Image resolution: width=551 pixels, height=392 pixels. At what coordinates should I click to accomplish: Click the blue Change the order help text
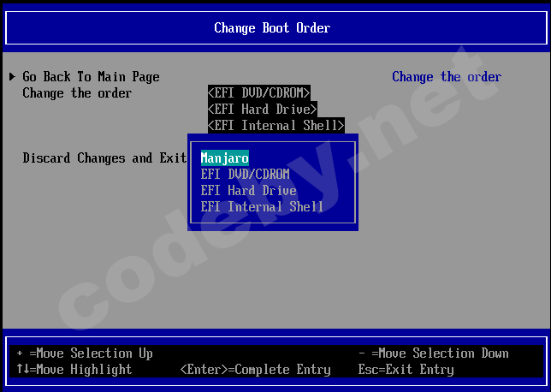coord(447,77)
